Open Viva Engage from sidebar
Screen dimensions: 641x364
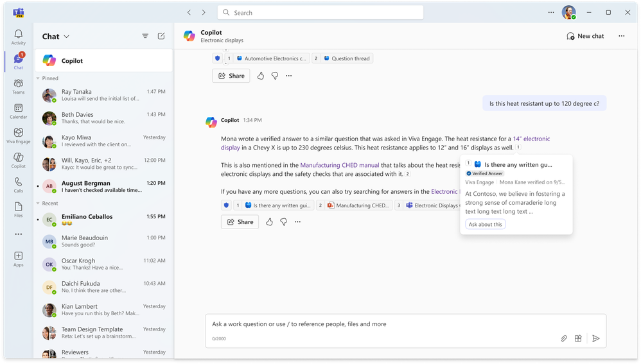click(19, 135)
